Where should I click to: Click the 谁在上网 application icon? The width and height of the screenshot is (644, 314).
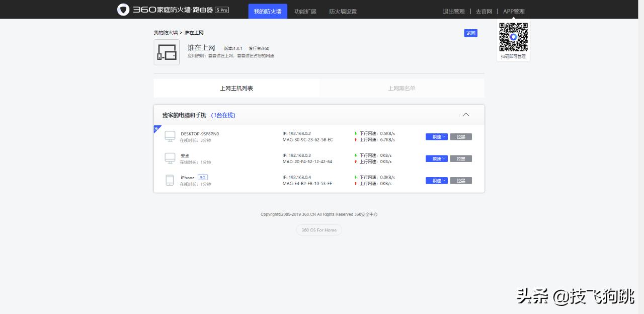pos(167,52)
